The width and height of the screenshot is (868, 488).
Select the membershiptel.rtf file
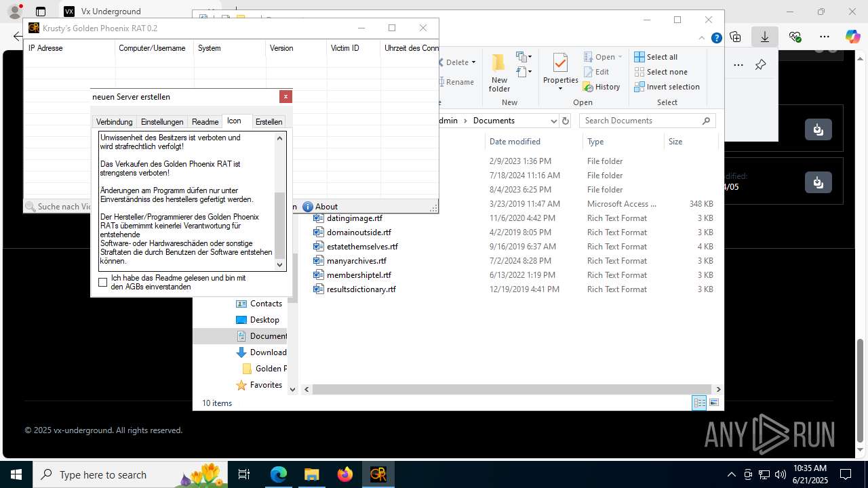pyautogui.click(x=359, y=275)
